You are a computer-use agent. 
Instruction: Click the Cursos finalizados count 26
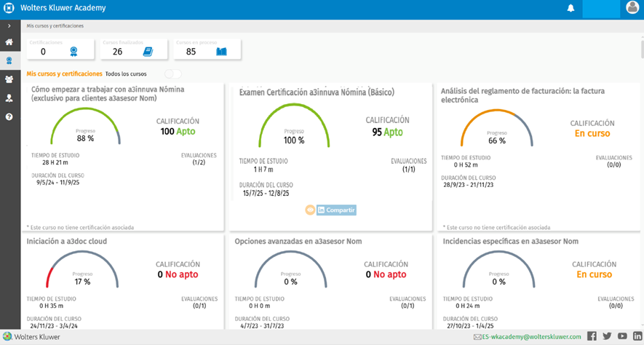tap(117, 52)
